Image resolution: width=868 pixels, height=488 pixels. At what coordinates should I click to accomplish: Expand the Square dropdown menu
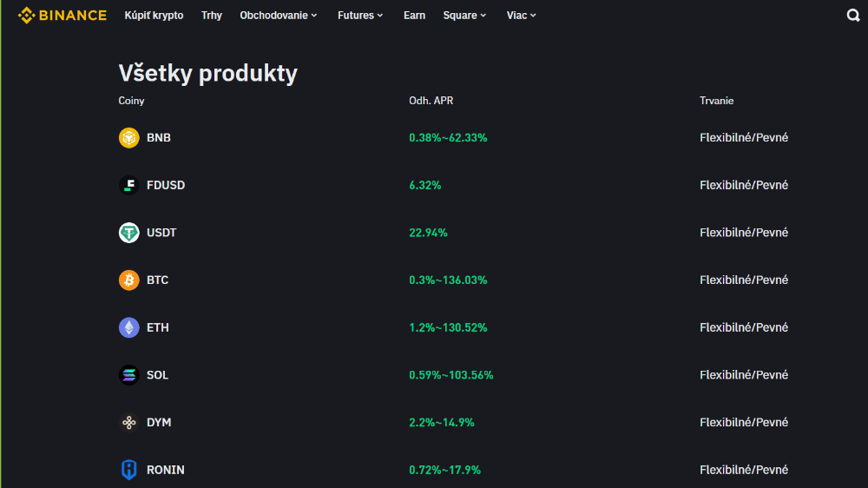(x=464, y=16)
